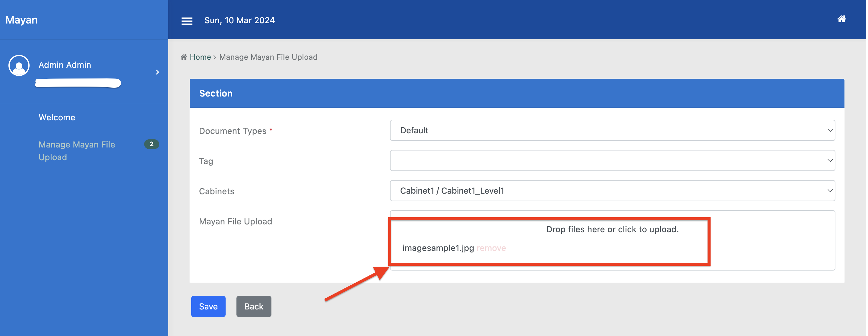The image size is (868, 336).
Task: Click the Admin Admin username
Action: [x=65, y=65]
